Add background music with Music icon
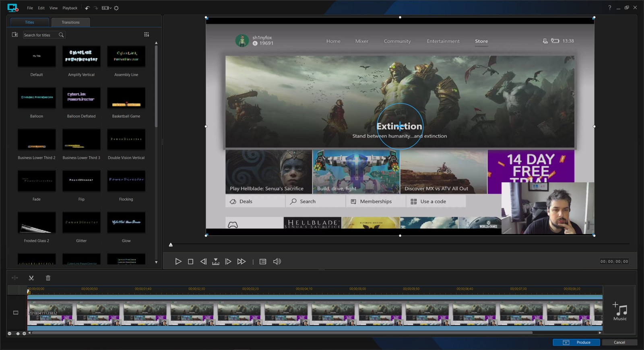Screen dimensions: 644x350 620,311
